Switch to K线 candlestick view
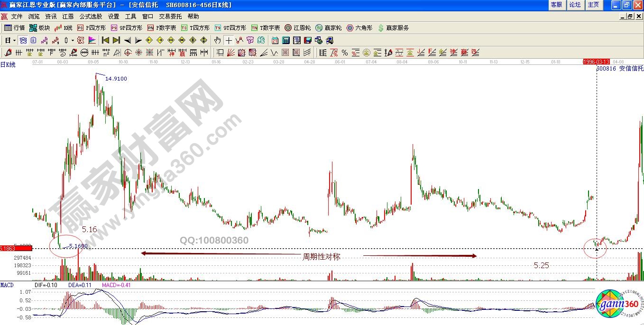This screenshot has height=325, width=644. 64,27
